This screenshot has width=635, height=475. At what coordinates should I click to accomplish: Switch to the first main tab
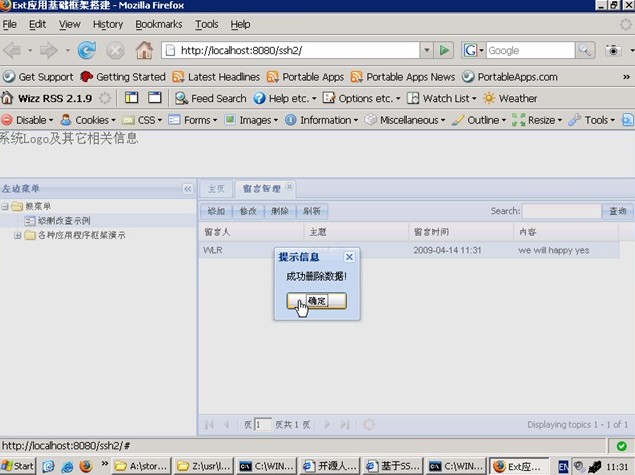216,189
